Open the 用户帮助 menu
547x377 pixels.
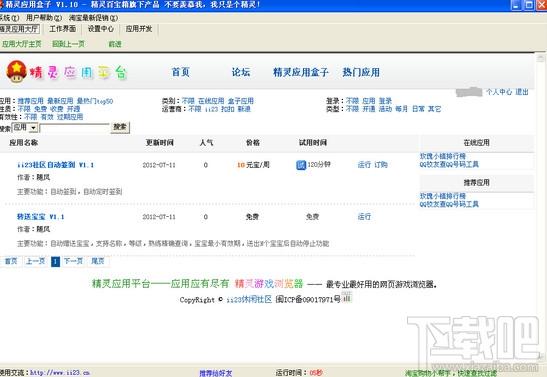[x=44, y=17]
